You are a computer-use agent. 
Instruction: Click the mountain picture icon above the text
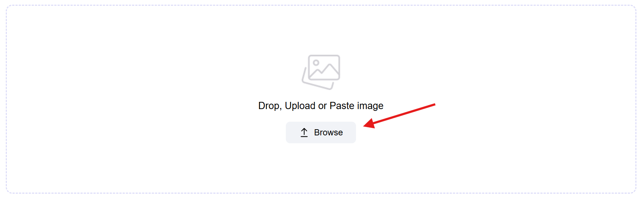click(321, 72)
